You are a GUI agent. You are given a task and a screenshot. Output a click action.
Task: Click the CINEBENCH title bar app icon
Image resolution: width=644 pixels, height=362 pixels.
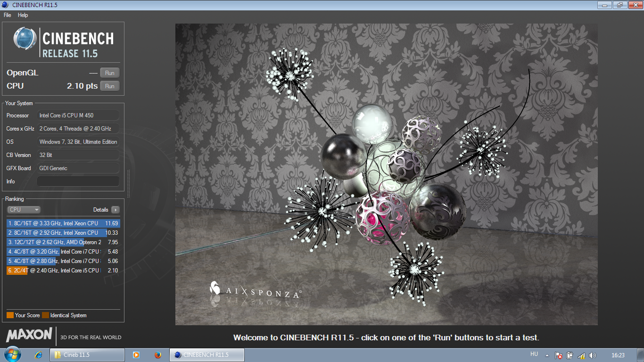(6, 5)
